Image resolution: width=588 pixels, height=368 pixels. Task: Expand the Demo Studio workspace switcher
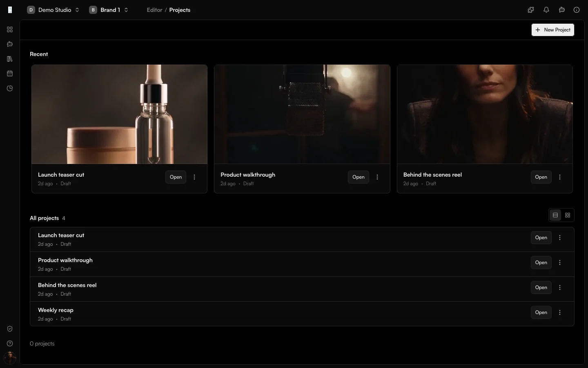pos(53,10)
